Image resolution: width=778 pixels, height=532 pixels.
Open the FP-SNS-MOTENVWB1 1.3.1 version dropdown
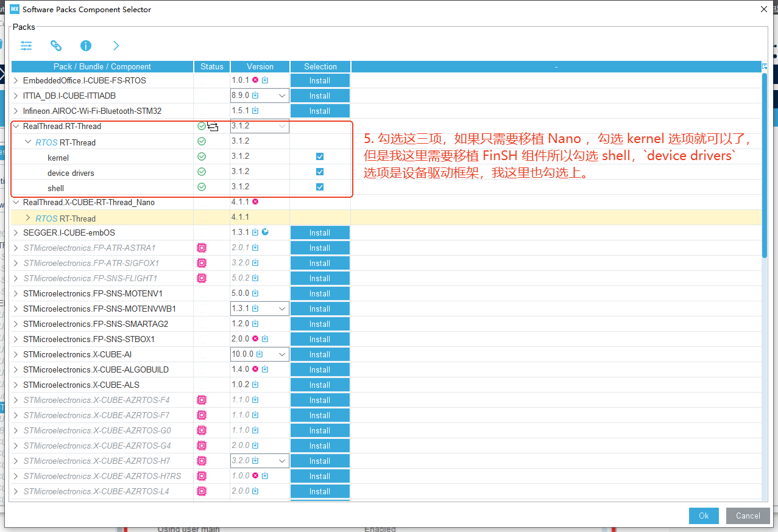pyautogui.click(x=282, y=309)
